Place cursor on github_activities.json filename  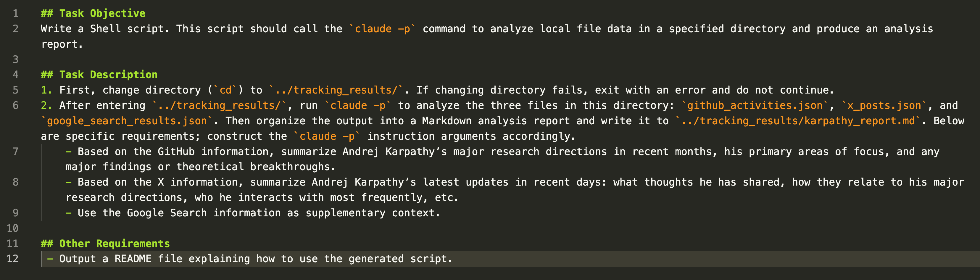(x=755, y=105)
